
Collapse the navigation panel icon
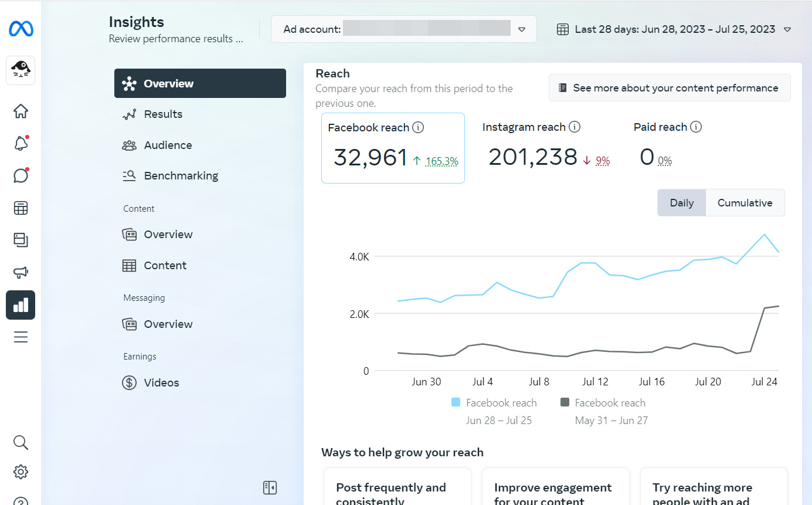270,487
